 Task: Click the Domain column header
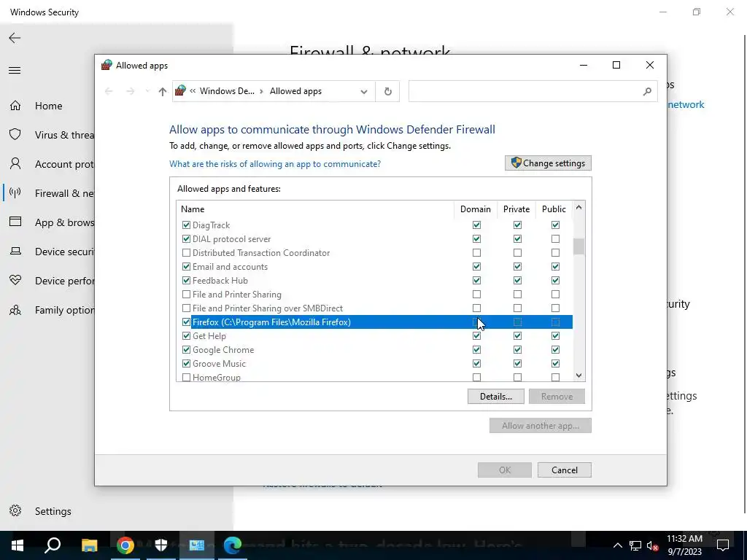(x=476, y=209)
